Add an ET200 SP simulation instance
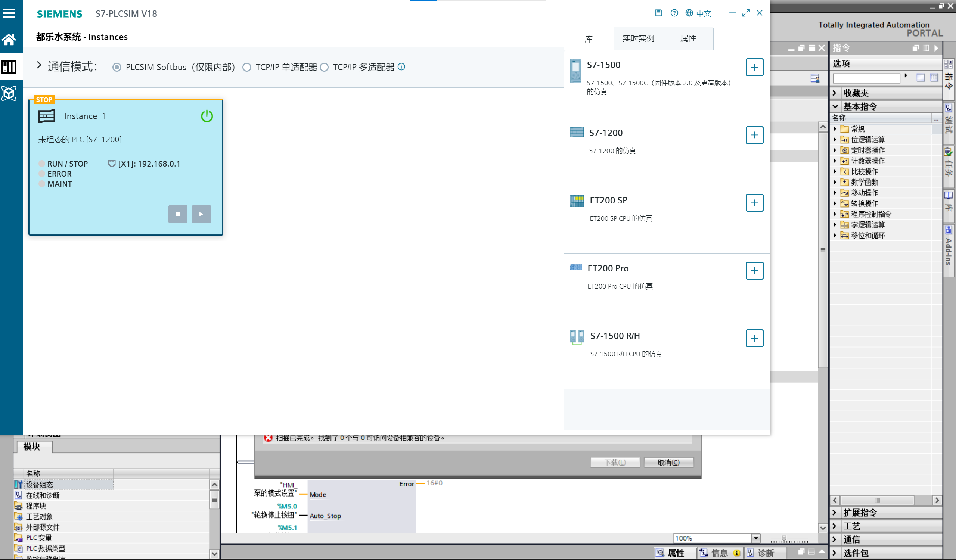 click(754, 203)
